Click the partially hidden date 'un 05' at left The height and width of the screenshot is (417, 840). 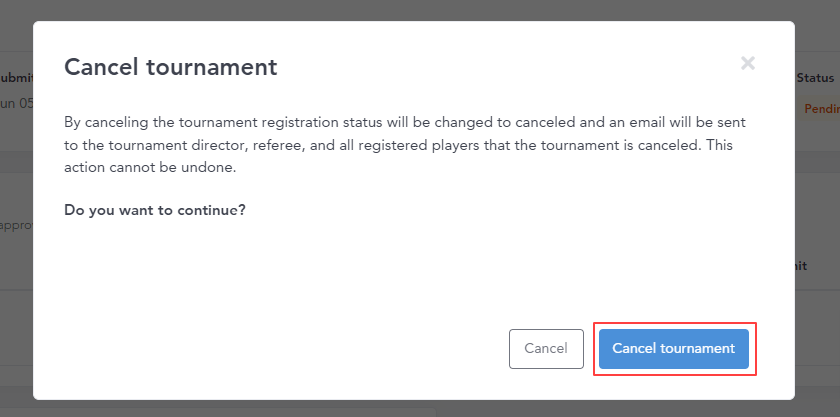pos(17,103)
